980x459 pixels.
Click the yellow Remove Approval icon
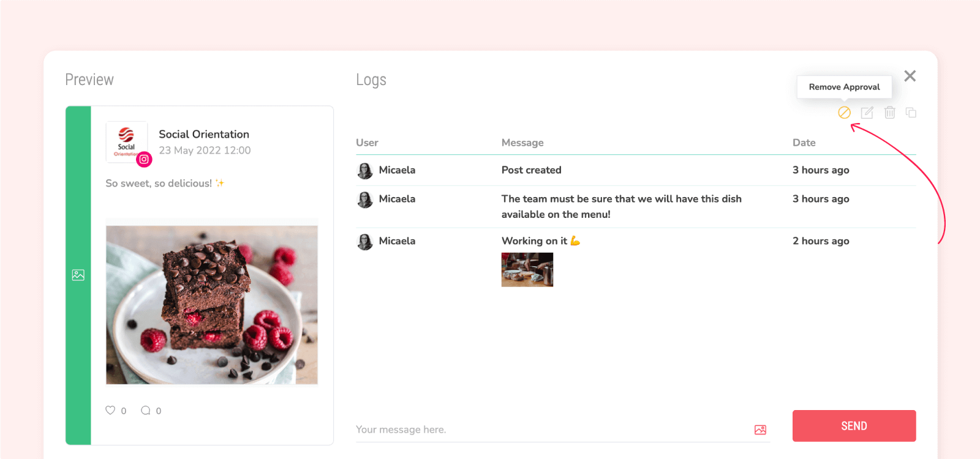coord(844,113)
